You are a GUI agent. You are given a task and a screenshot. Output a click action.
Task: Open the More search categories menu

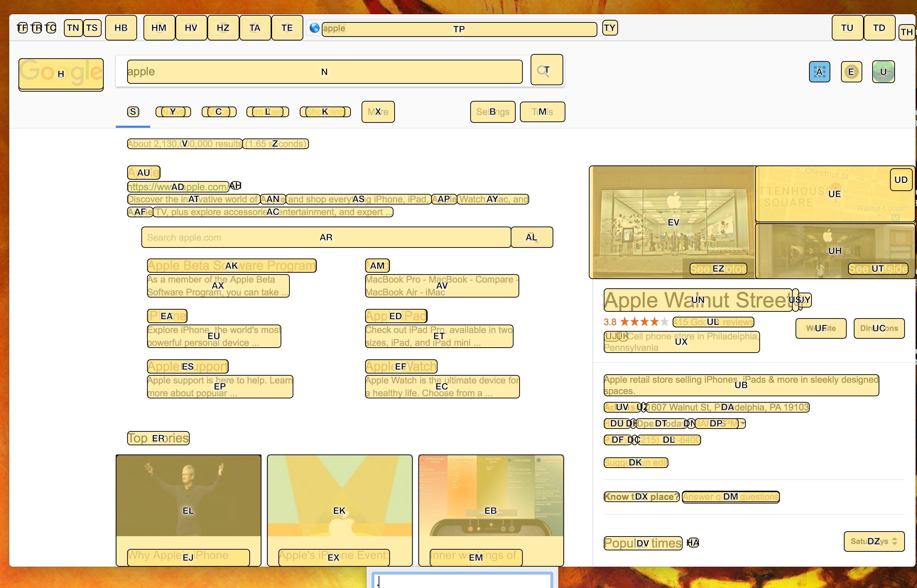pos(378,112)
